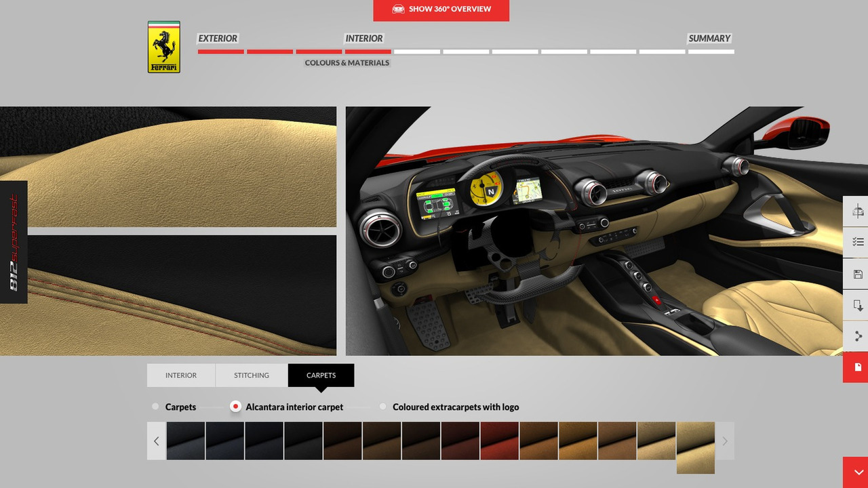Click the dashboard interior preview image
Image resolution: width=868 pixels, height=488 pixels.
597,230
